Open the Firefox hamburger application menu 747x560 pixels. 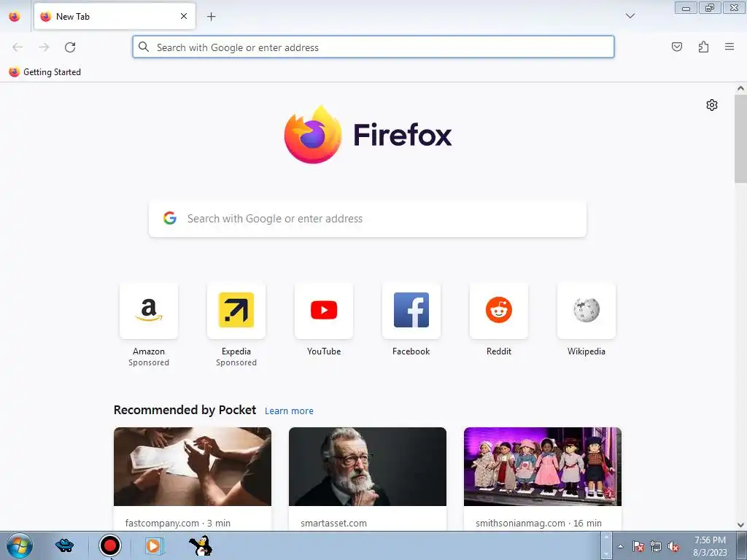click(x=729, y=47)
